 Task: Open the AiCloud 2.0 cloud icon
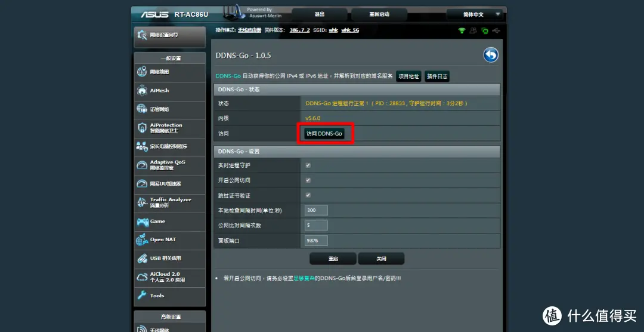[x=142, y=277]
